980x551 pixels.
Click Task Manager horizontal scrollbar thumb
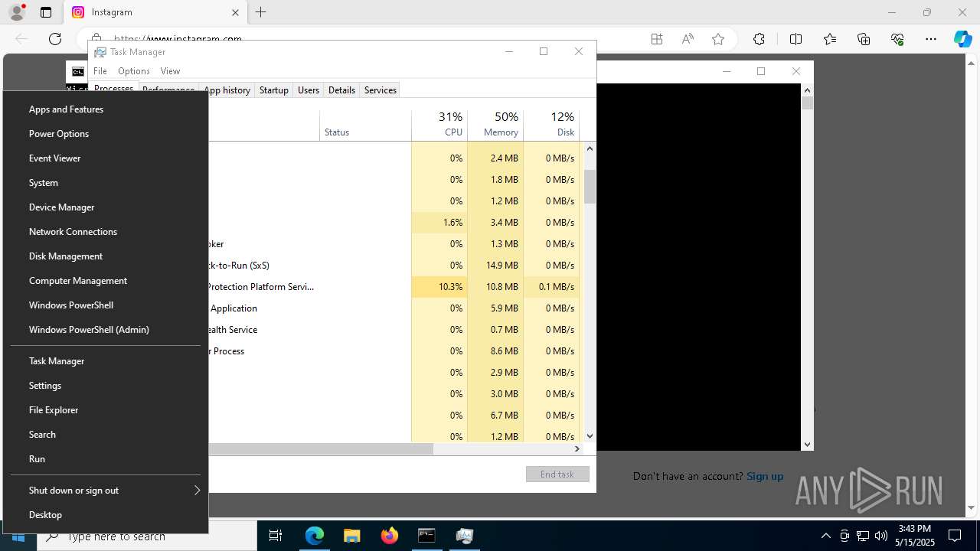point(320,449)
